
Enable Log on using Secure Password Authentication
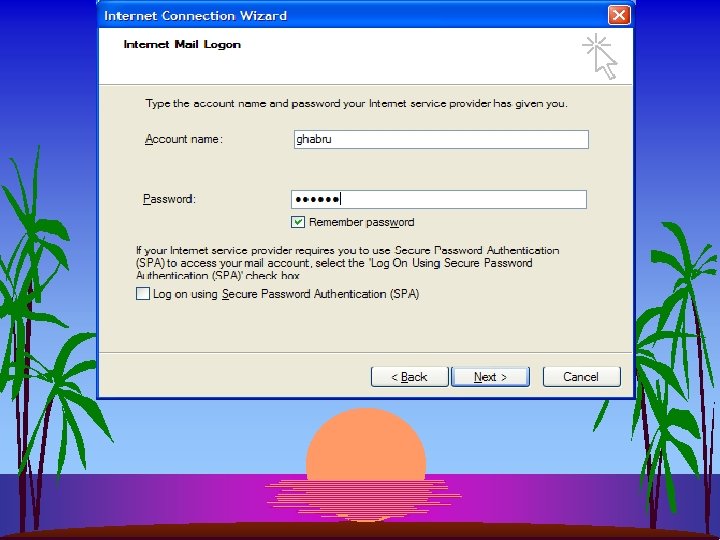pos(143,293)
